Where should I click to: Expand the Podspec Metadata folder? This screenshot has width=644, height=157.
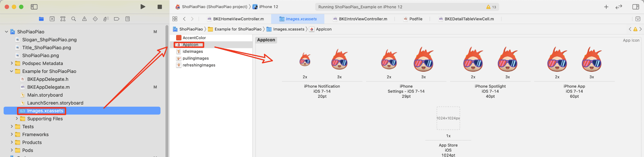click(12, 63)
